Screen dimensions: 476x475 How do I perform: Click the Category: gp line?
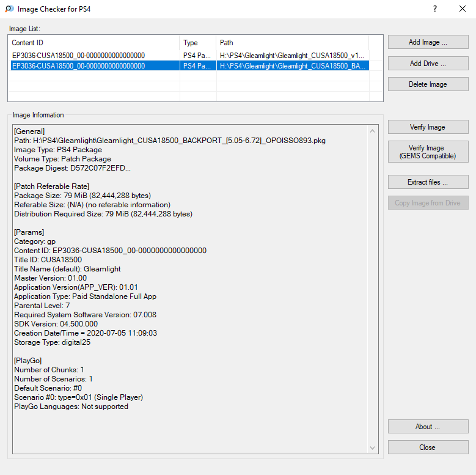coord(35,241)
